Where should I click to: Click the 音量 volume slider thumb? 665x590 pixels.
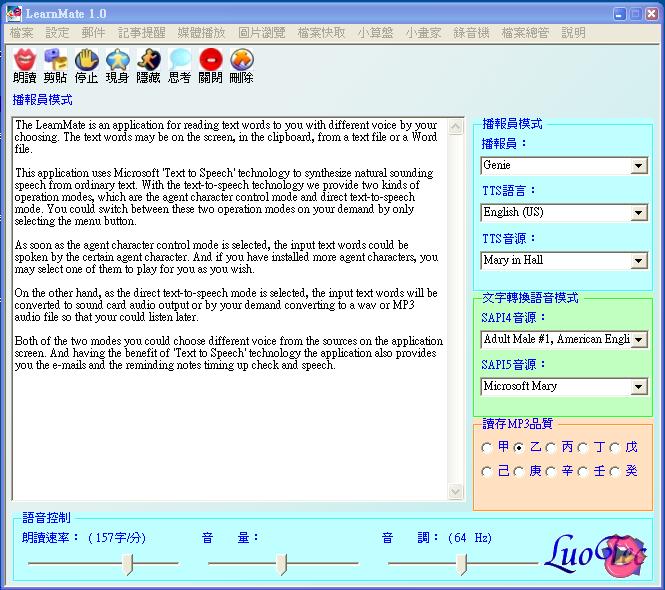click(x=281, y=564)
